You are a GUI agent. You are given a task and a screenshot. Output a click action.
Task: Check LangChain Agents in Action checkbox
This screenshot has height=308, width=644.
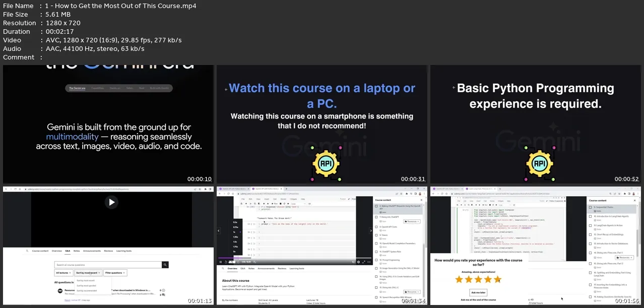590,225
